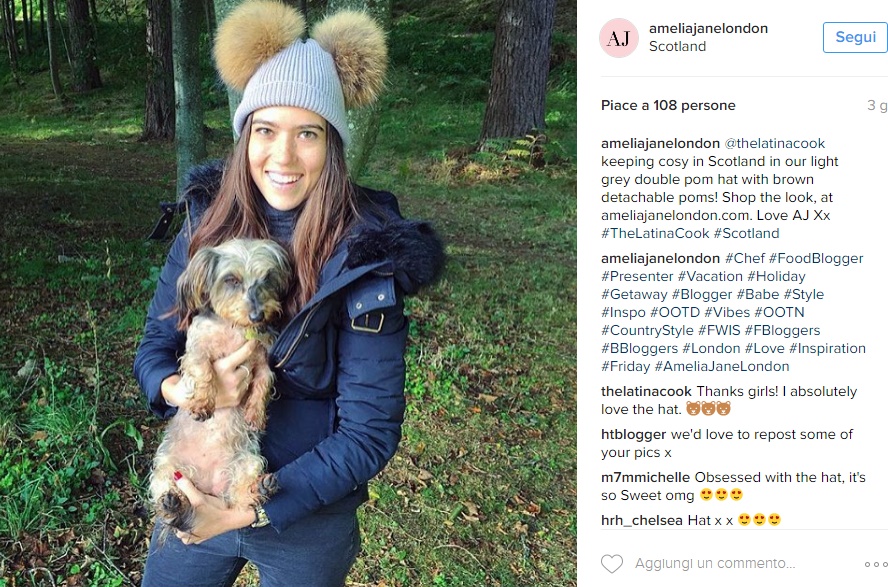Click the #Scotland hashtag in the caption
Viewport: 888px width, 587px height.
click(746, 233)
